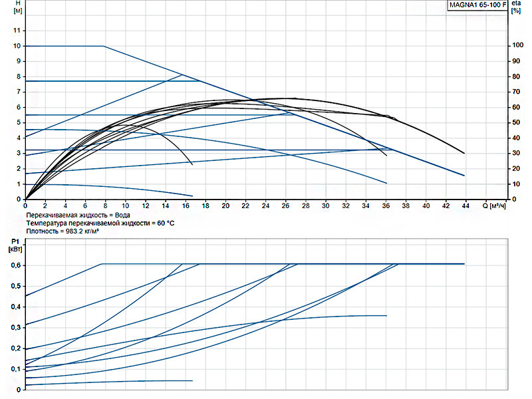This screenshot has height=399, width=532.
Task: Click the text 'Температура перекачиваемой жидкости = 60 °C'
Action: point(100,223)
